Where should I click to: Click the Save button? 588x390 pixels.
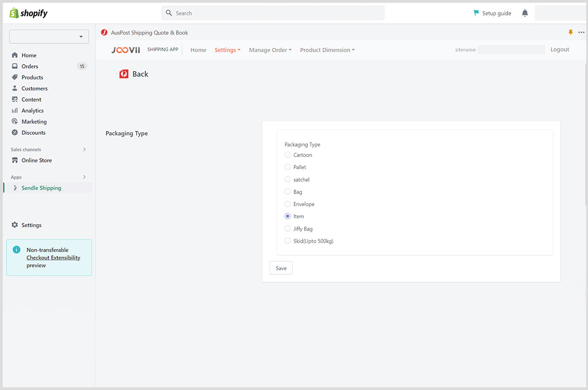coord(281,268)
